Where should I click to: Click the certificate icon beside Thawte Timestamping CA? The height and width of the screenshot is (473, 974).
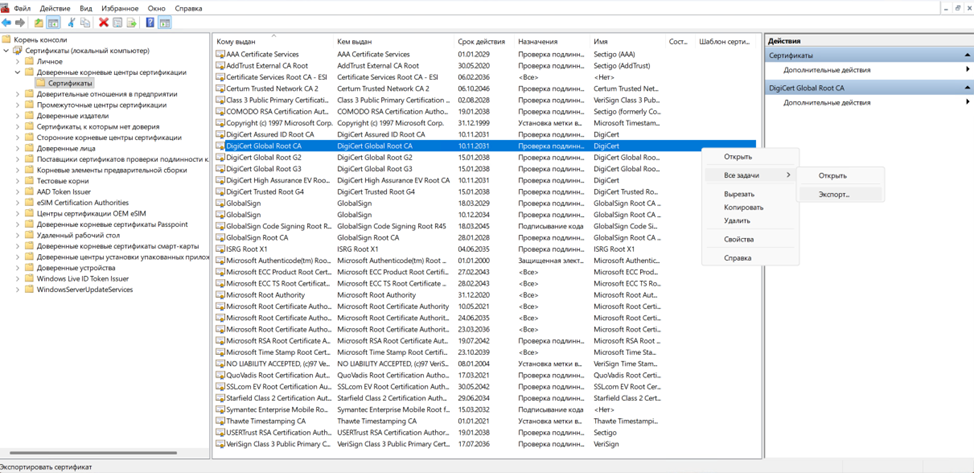coord(220,421)
